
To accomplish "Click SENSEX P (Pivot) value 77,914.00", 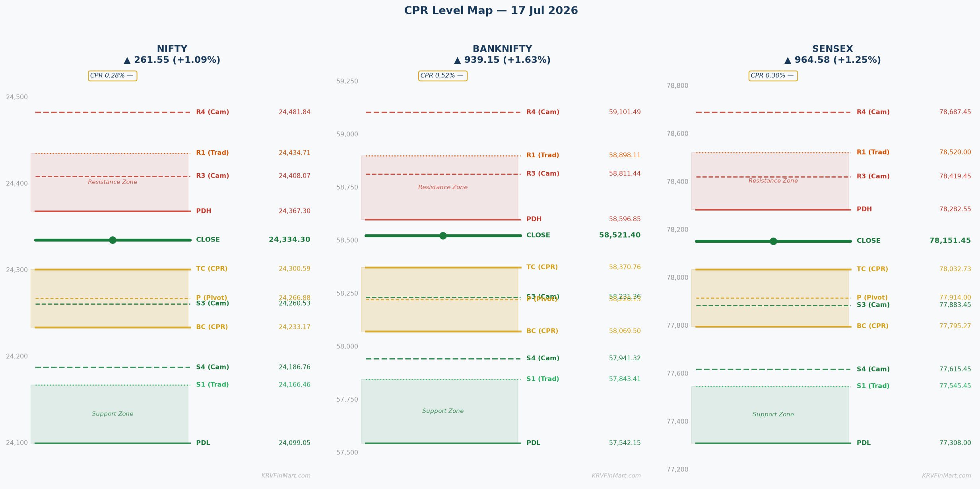I will point(955,298).
